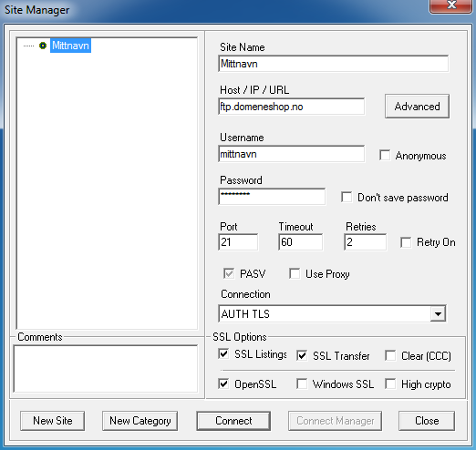Tick Don't save password
Screen dimensions: 476x450
347,197
